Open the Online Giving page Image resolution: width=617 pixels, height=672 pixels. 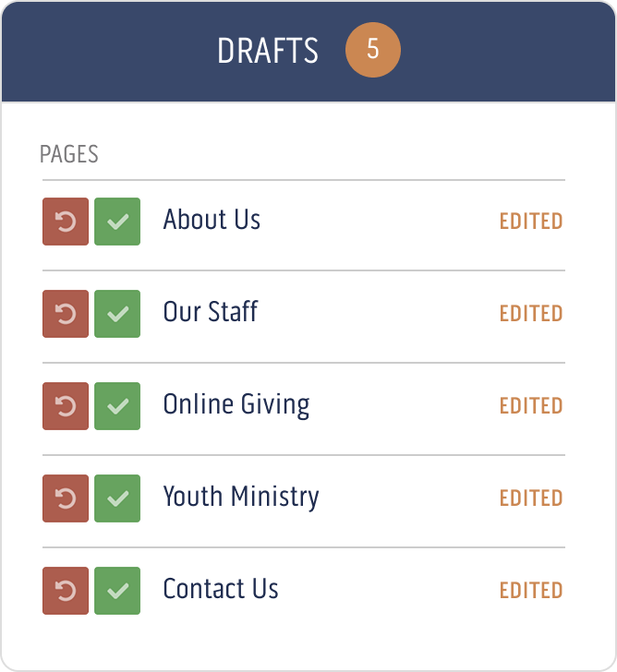click(236, 405)
